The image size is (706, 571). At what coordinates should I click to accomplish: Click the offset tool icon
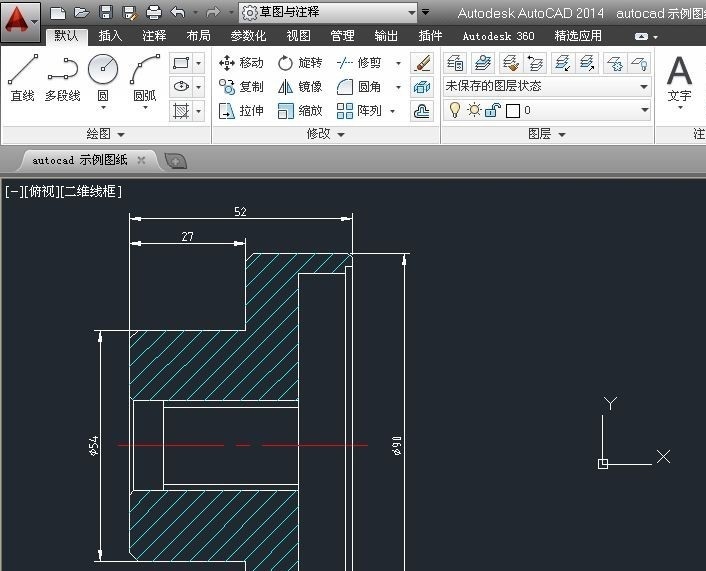point(422,111)
